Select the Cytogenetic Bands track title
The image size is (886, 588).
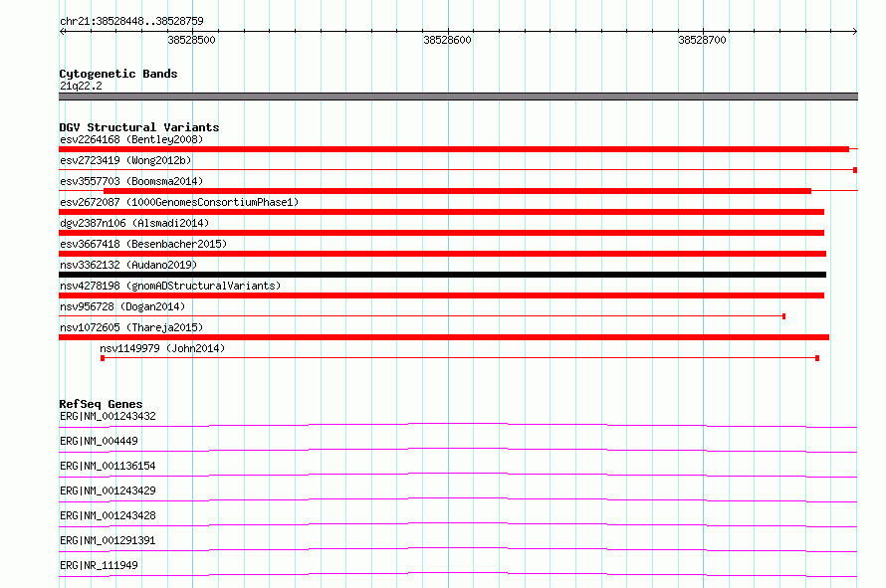(118, 74)
